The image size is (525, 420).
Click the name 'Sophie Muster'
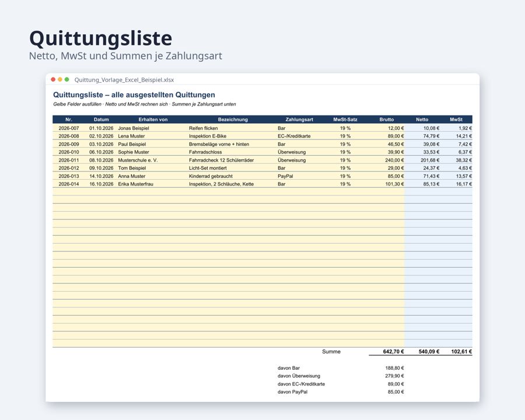(x=133, y=152)
